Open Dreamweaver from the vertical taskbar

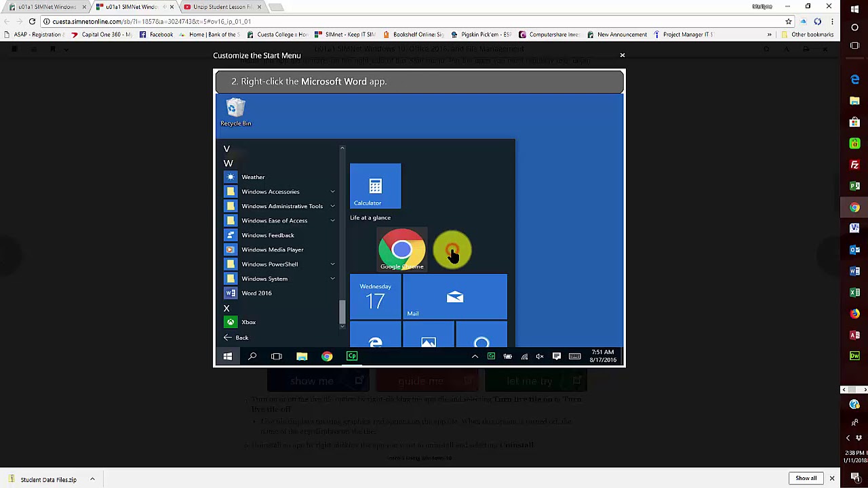point(854,356)
